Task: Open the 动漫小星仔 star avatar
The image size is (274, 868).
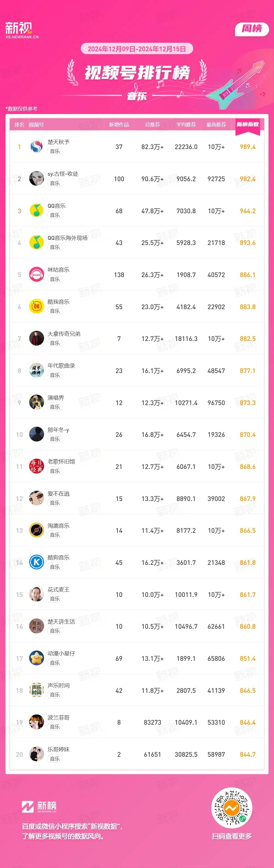Action: [x=36, y=658]
